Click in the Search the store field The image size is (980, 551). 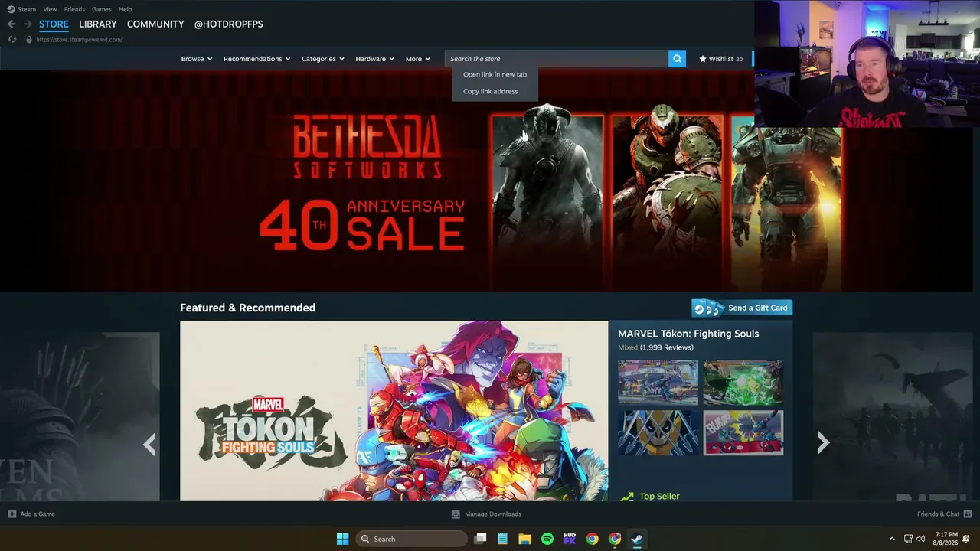[557, 59]
